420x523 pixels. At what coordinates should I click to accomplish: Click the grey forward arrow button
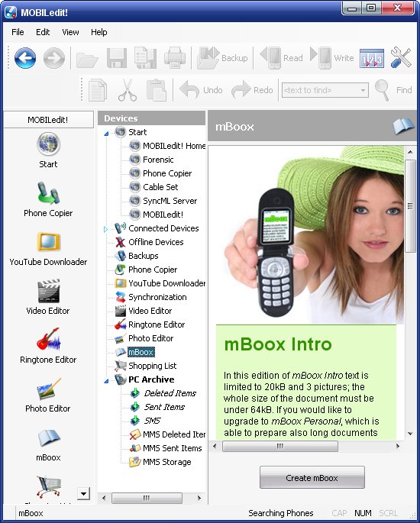[x=54, y=58]
